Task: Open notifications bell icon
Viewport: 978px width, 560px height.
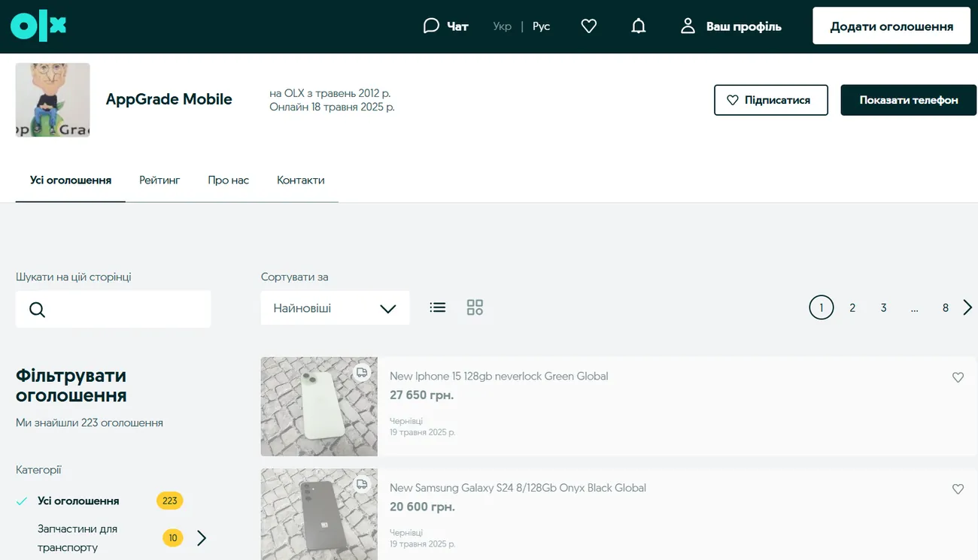Action: point(638,26)
